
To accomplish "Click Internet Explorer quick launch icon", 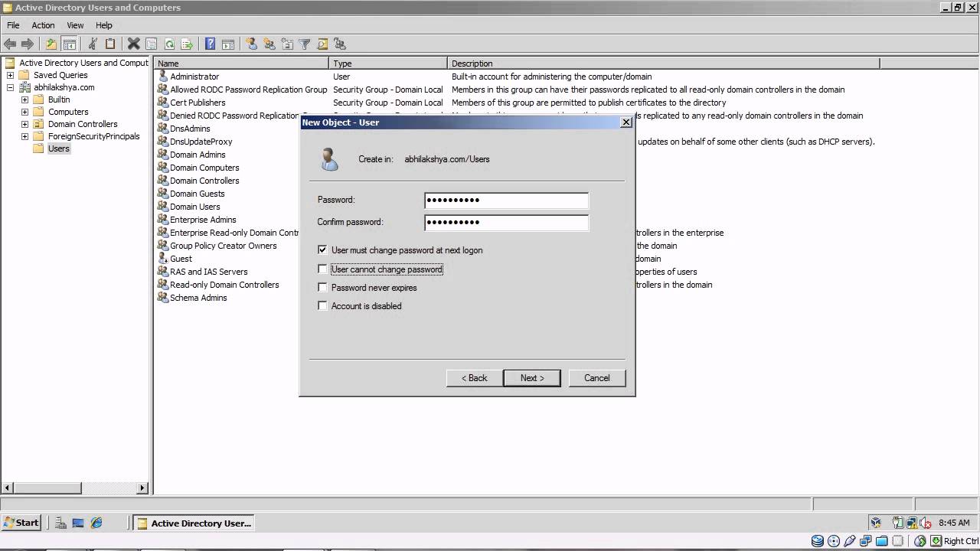I will point(96,523).
